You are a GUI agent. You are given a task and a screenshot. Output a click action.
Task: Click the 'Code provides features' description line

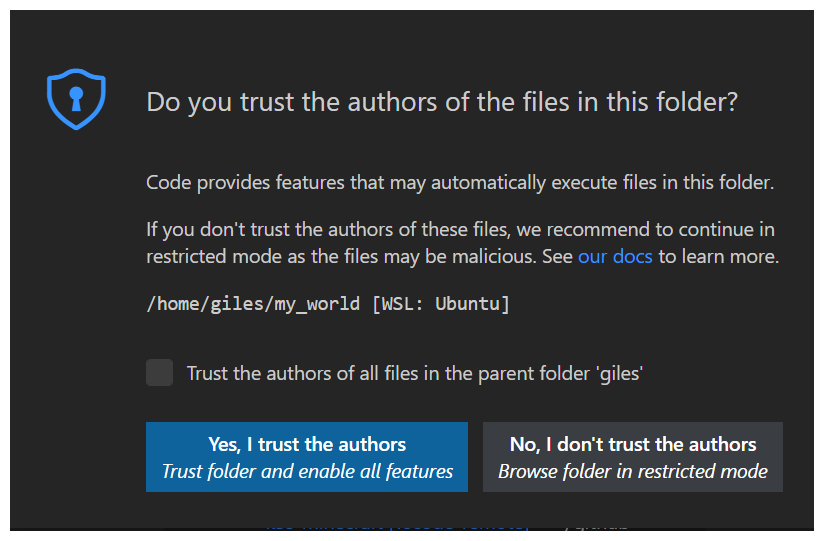[460, 183]
